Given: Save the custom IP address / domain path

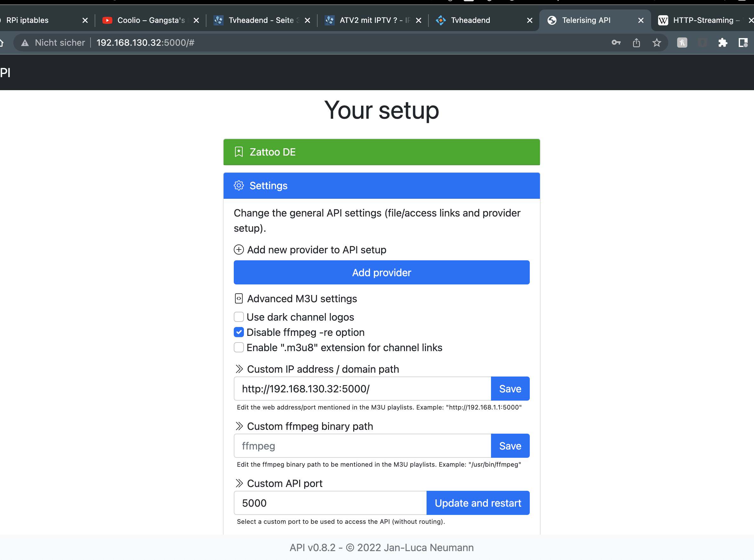Looking at the screenshot, I should click(510, 389).
